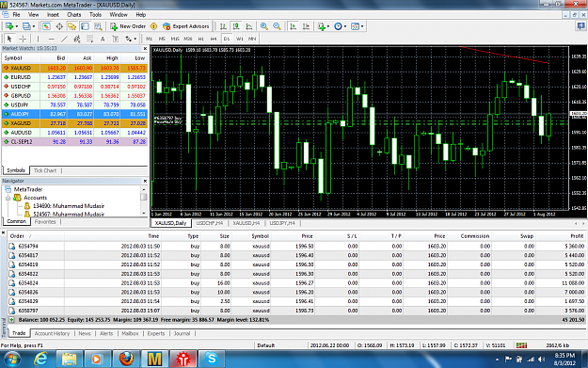Switch chart to Bar Chart mode
Image resolution: width=588 pixels, height=368 pixels.
223,26
